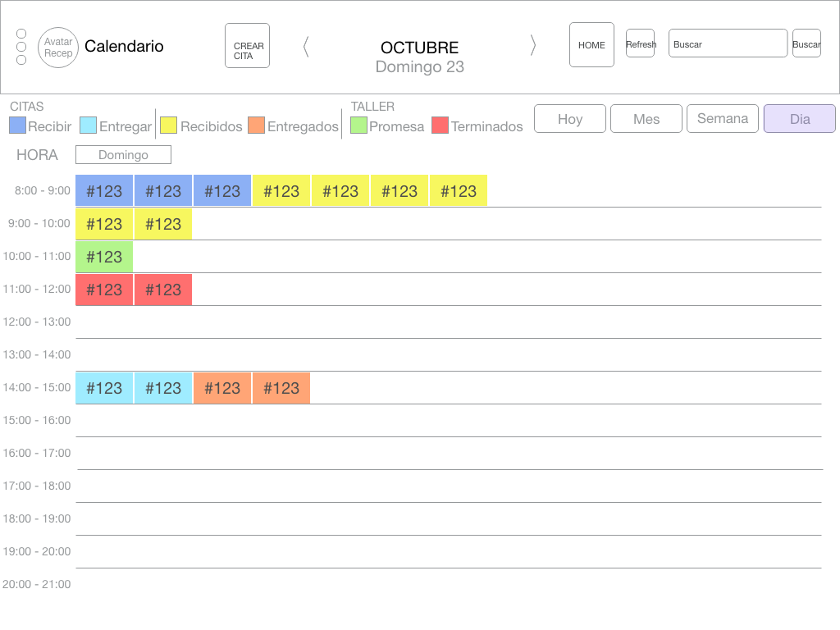
Task: Go to the next day arrow
Action: [533, 45]
